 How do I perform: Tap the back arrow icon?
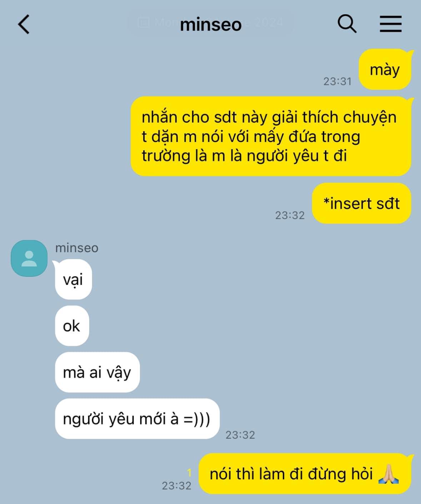tap(24, 24)
